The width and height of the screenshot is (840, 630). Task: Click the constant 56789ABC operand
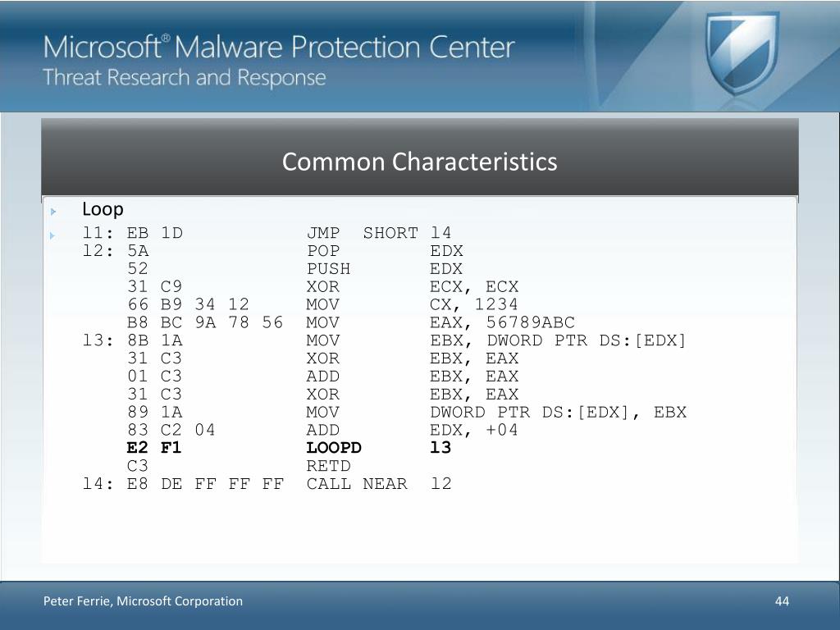pos(531,322)
